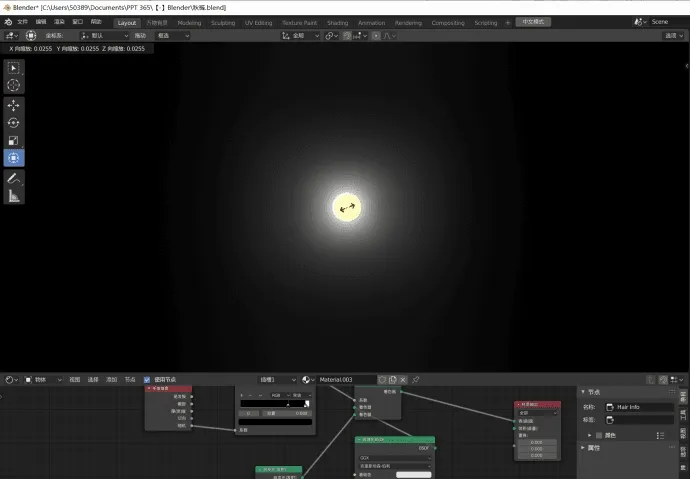The image size is (690, 479).
Task: Select the Scale tool
Action: tap(14, 141)
